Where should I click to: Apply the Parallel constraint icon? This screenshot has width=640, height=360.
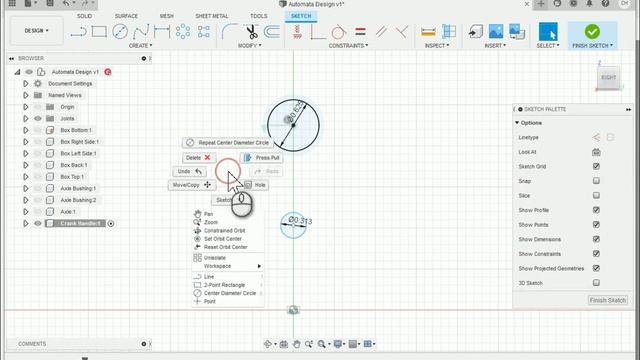pos(381,31)
